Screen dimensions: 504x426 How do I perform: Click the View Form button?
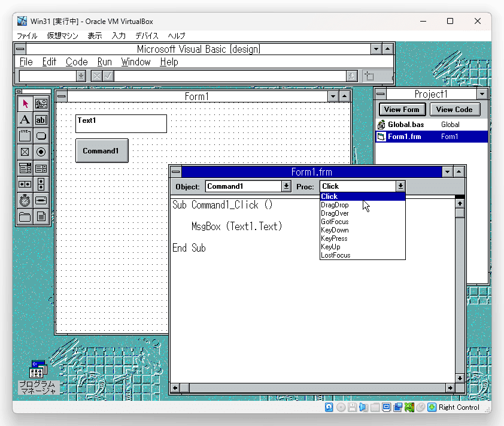pos(402,110)
